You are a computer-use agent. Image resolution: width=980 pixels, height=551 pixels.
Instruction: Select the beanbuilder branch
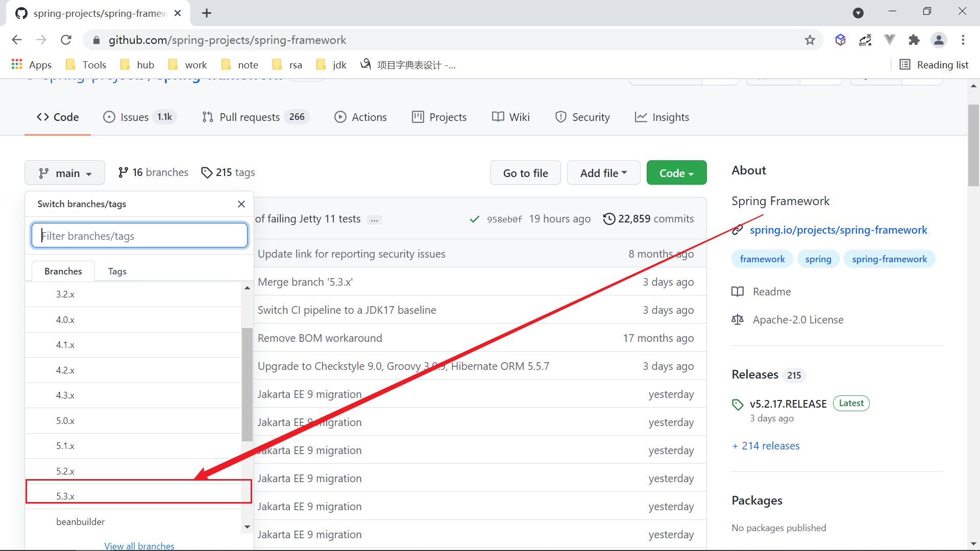coord(133,521)
